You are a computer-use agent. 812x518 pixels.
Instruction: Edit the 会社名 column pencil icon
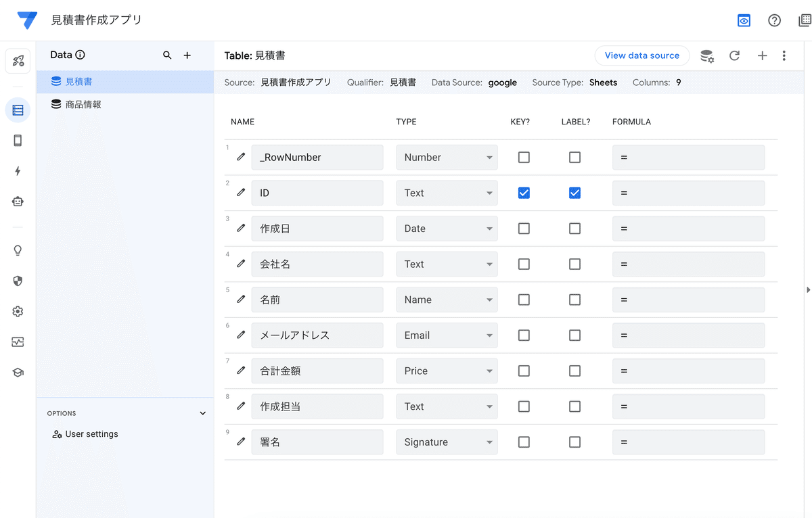(x=241, y=264)
